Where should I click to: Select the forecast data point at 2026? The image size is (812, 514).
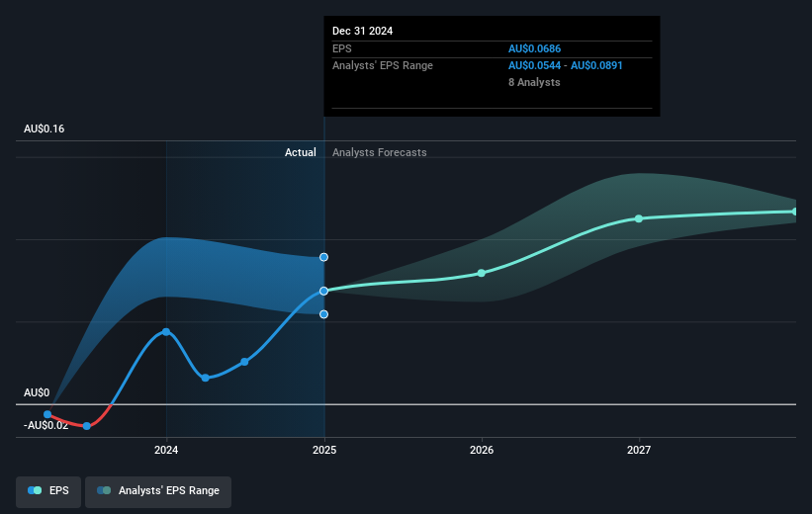click(482, 273)
